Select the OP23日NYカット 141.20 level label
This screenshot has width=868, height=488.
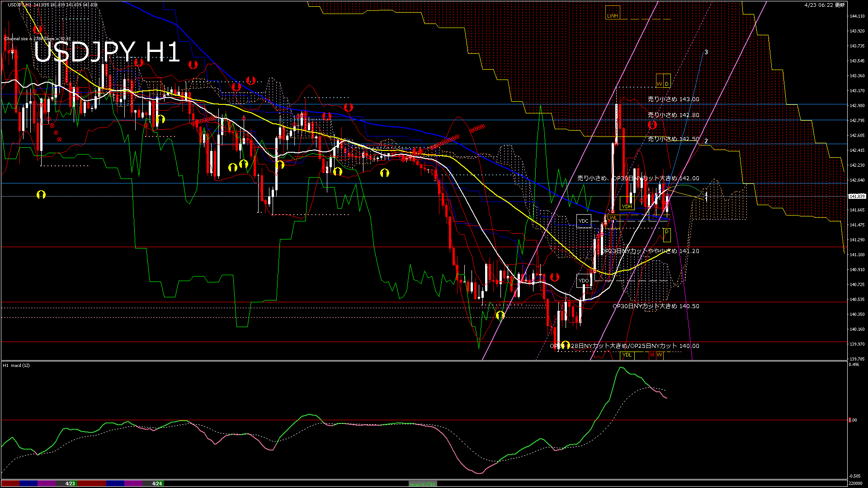tap(650, 251)
